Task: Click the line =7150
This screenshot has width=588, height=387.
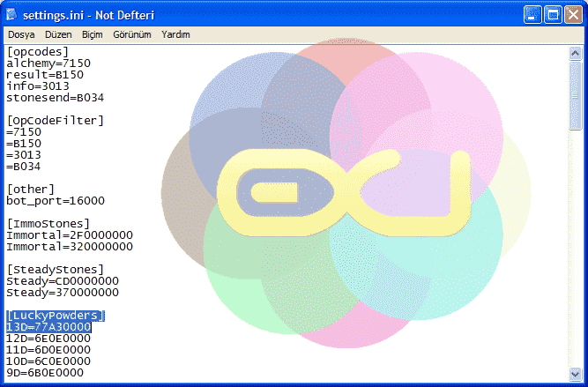Action: (24, 132)
